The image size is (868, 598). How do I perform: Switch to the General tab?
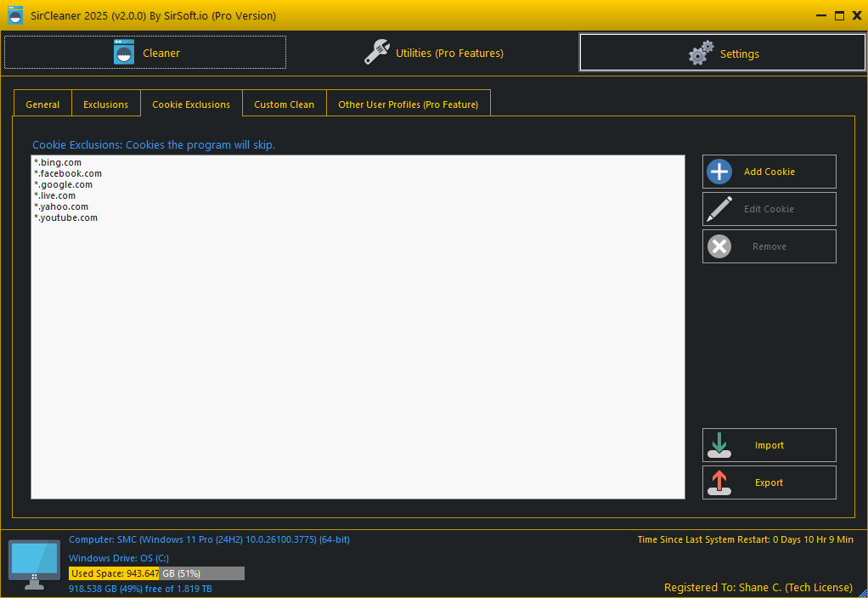pos(42,104)
